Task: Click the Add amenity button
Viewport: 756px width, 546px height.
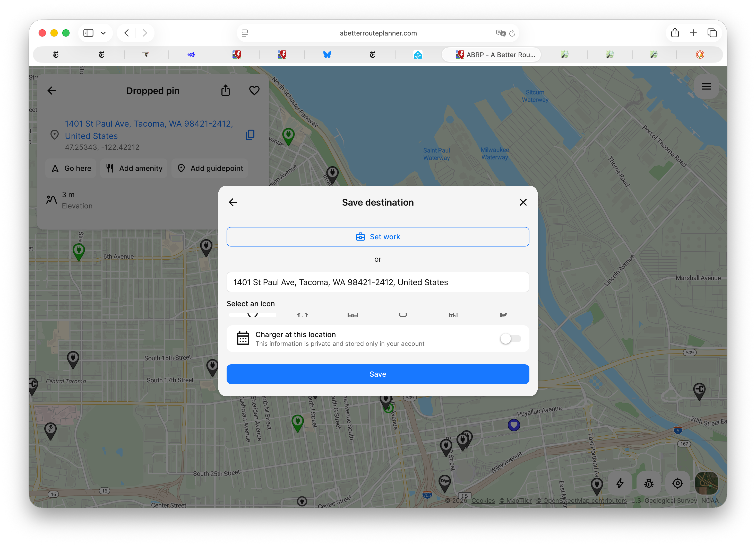Action: click(x=134, y=168)
